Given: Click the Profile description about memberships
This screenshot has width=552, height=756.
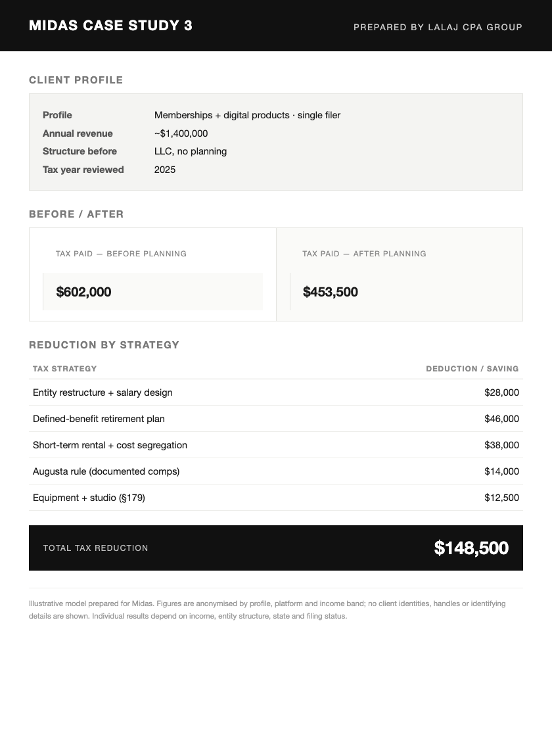Looking at the screenshot, I should click(247, 115).
